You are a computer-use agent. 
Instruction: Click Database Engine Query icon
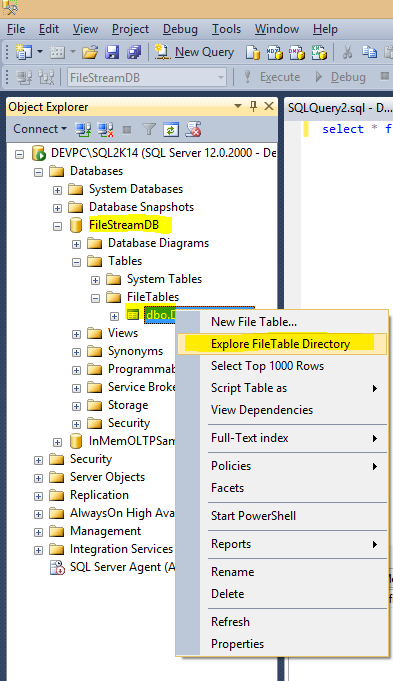point(253,53)
